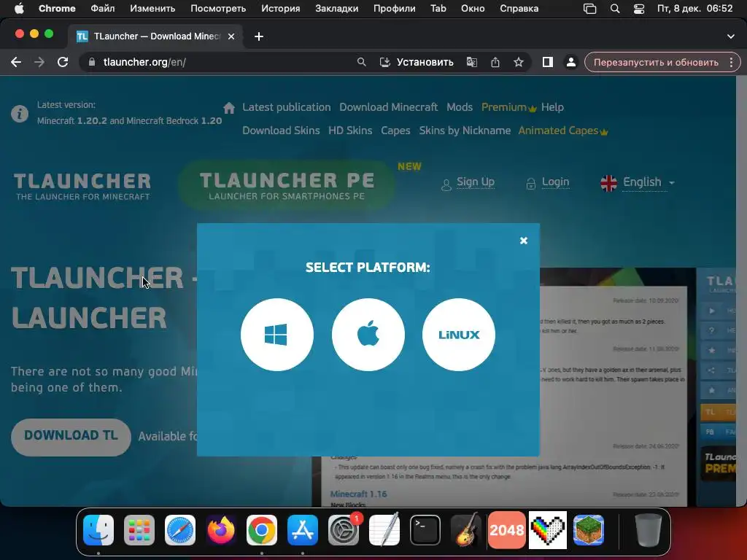Screen dimensions: 747x560
Task: Click the browser forward arrow
Action: pos(39,62)
